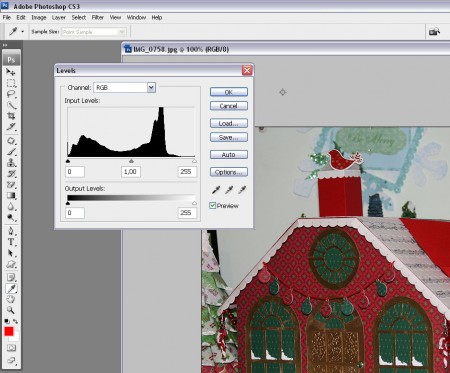Pick the white point eyedropper

(x=242, y=190)
